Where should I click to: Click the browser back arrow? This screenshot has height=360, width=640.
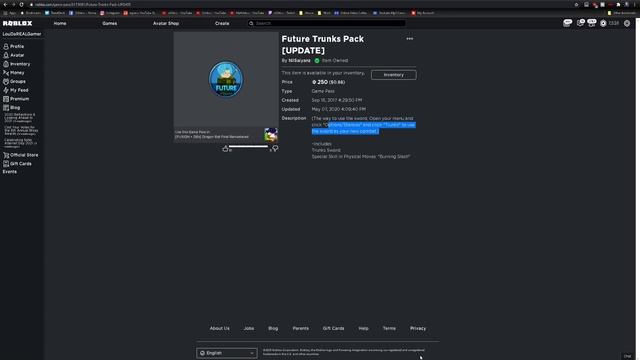(5, 4)
